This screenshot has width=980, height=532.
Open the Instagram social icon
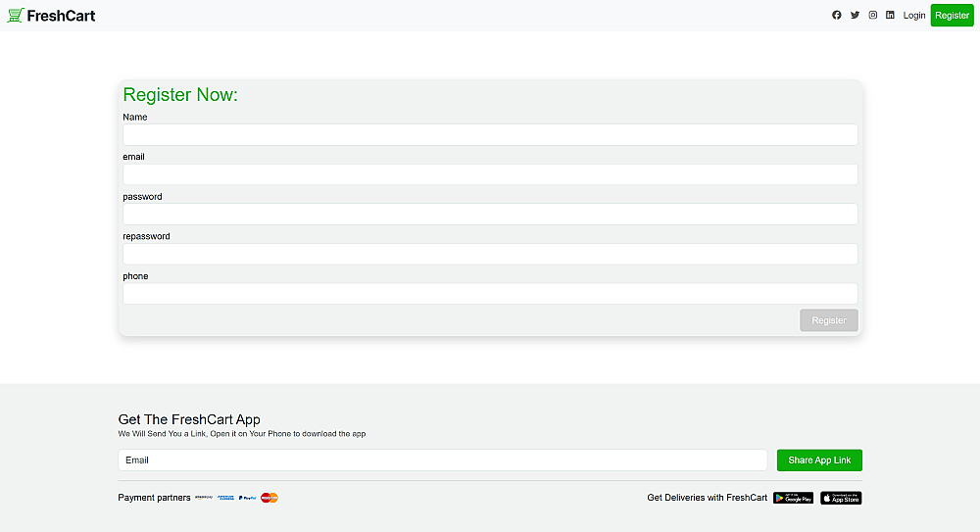tap(872, 15)
